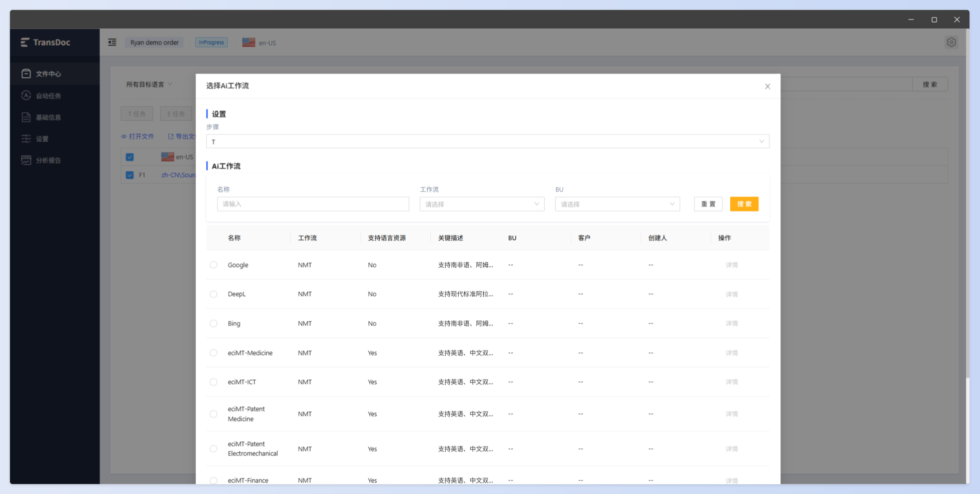This screenshot has width=980, height=494.
Task: Click the 搜索 button behind the dialog
Action: [x=930, y=84]
